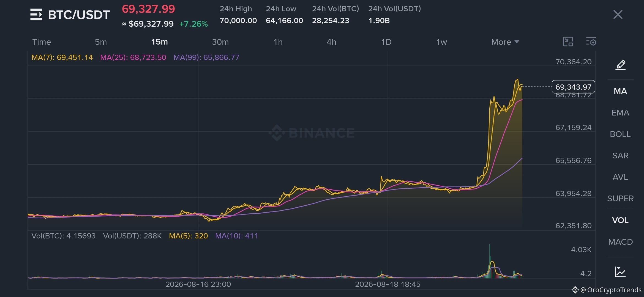Close the fullscreen chart view

tap(618, 15)
